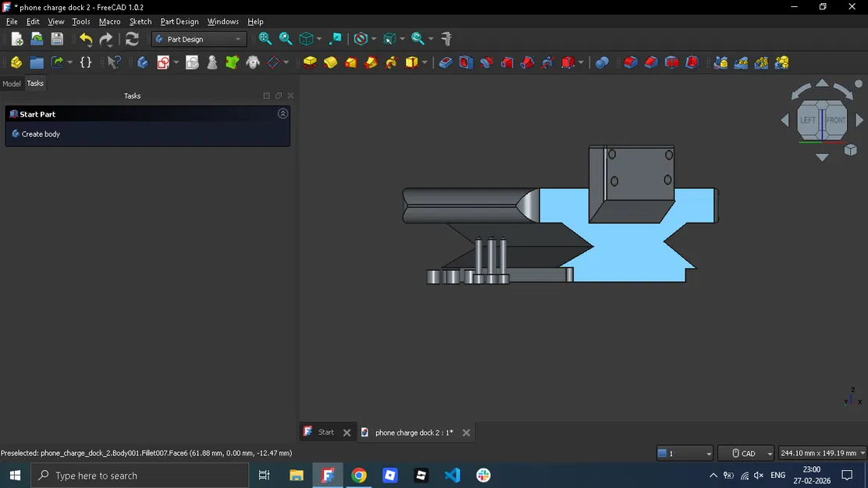This screenshot has height=488, width=868.
Task: Collapse the Start Part section
Action: click(283, 114)
